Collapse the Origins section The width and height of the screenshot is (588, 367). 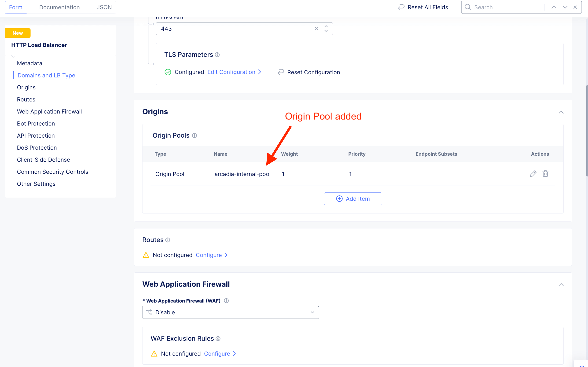[x=561, y=112]
